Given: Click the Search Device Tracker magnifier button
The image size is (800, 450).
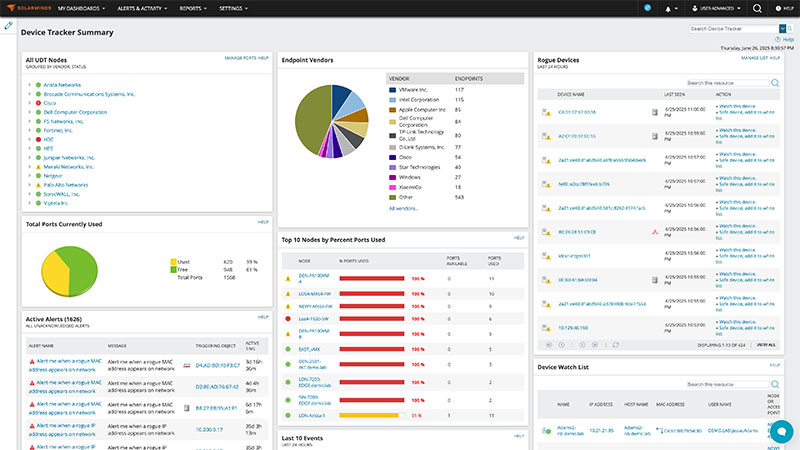Looking at the screenshot, I should pos(790,29).
